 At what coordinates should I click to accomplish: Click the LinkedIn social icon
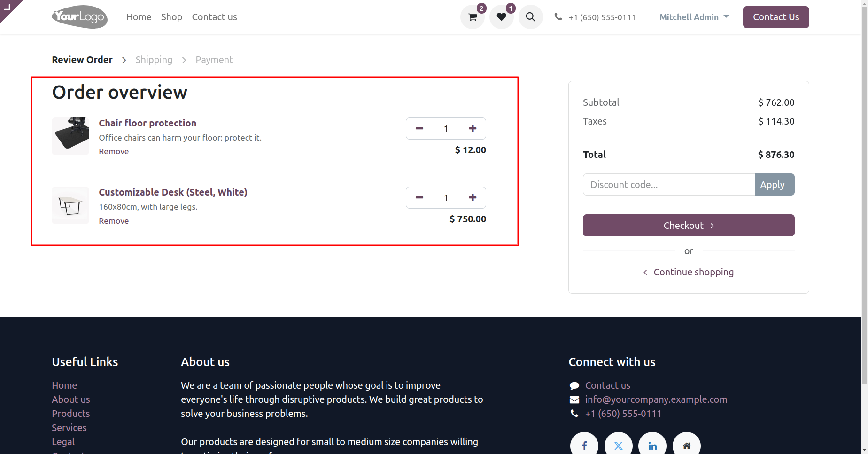point(652,446)
